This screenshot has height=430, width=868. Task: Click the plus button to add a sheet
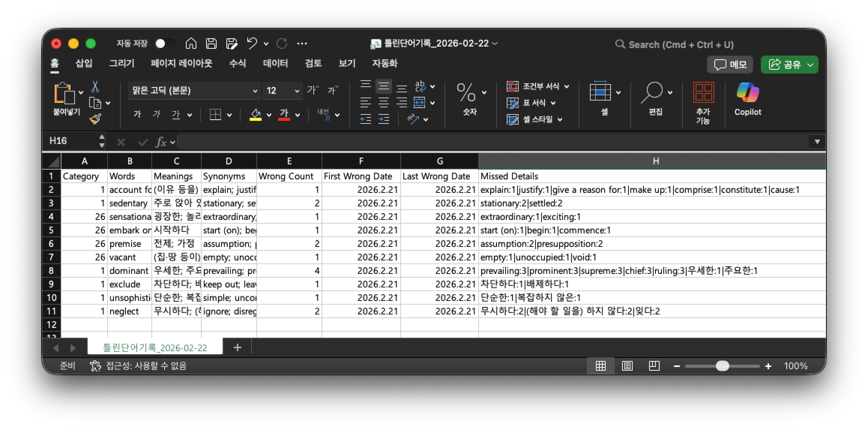pos(237,347)
